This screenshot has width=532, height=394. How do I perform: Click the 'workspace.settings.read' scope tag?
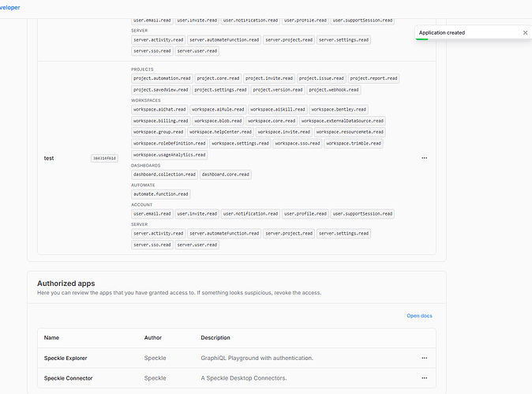point(240,144)
